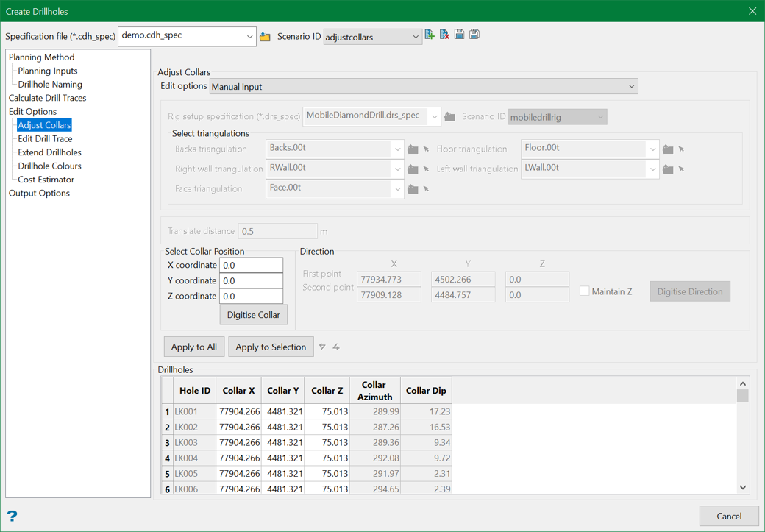
Task: Go to Drillhole Naming in the tree
Action: click(50, 85)
